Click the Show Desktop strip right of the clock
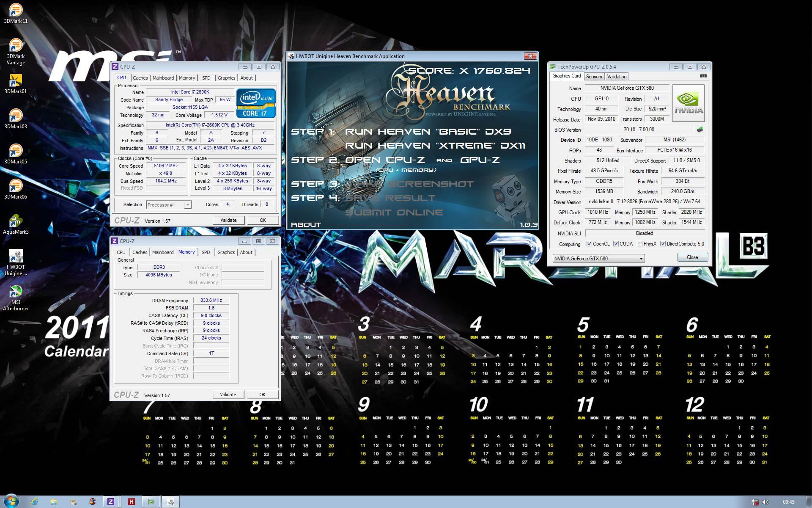This screenshot has width=812, height=508. click(x=809, y=502)
